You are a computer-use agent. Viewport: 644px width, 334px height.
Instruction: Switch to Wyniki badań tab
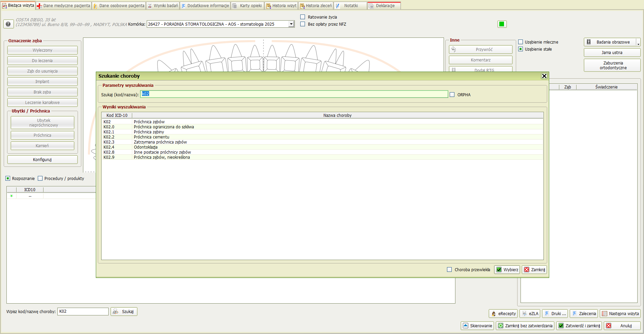pos(163,6)
